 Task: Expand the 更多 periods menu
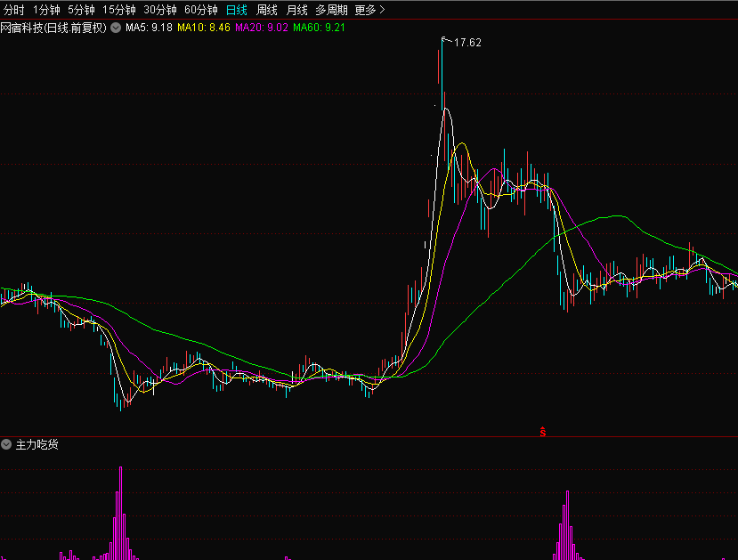point(369,10)
